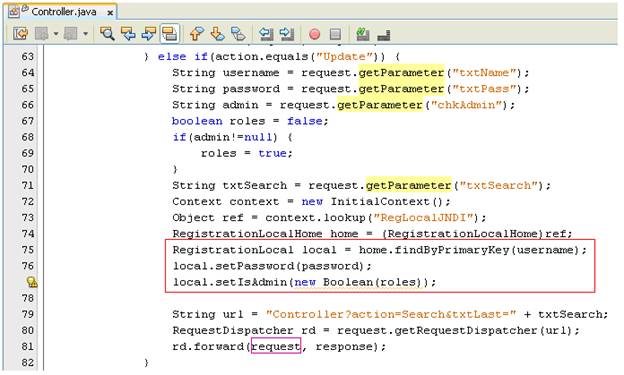624x375 pixels.
Task: Click "txtName" string literal
Action: [x=484, y=73]
